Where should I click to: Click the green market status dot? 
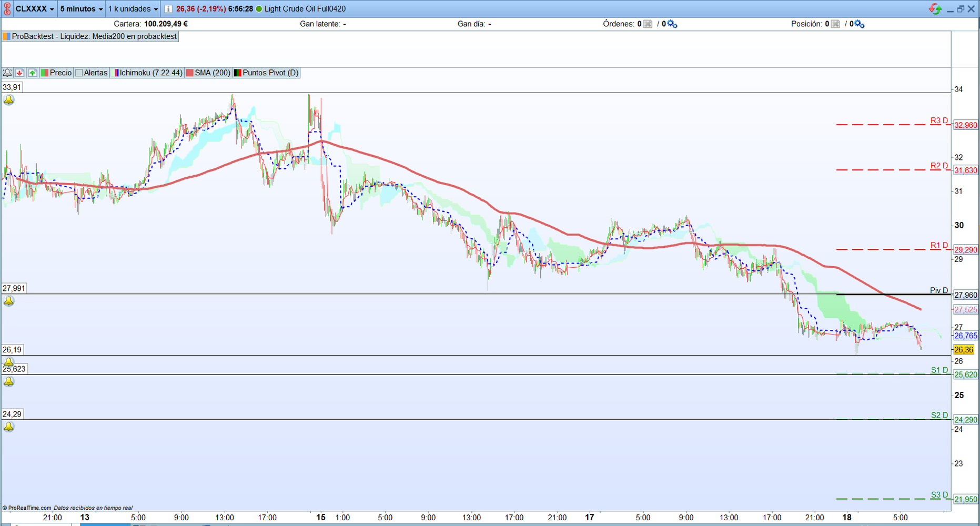tap(259, 9)
